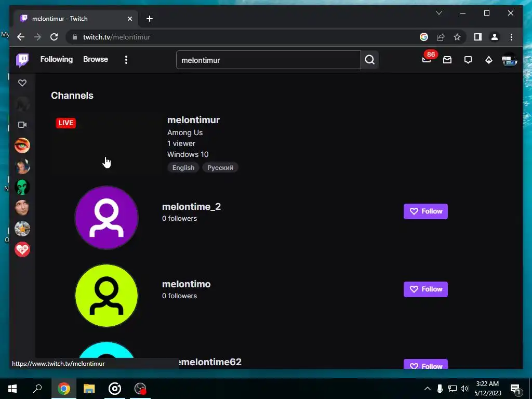Open Windows taskbar search
The height and width of the screenshot is (399, 532).
click(37, 389)
